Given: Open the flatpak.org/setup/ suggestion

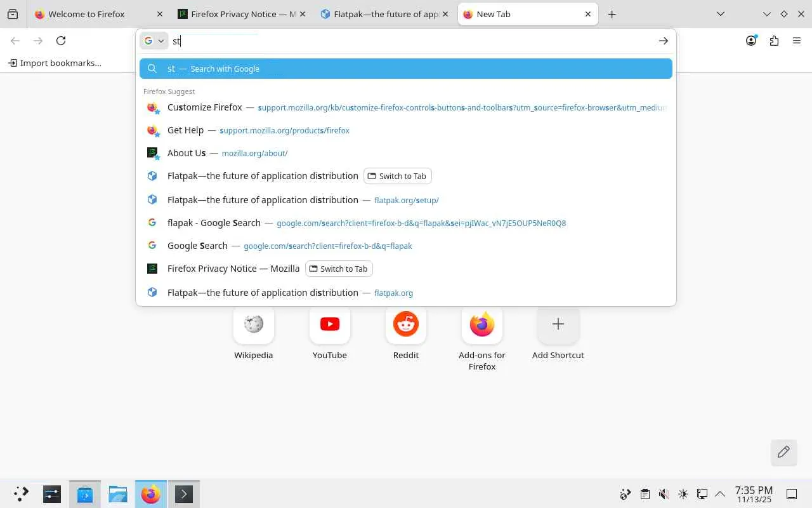Looking at the screenshot, I should point(406,199).
